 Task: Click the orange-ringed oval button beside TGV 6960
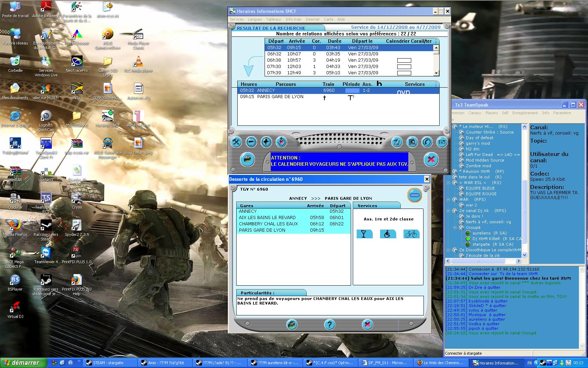[x=415, y=195]
